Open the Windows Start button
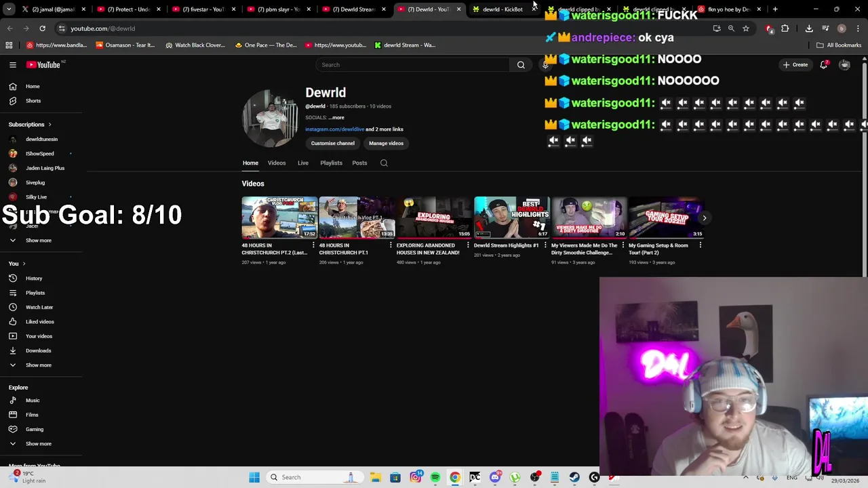The image size is (868, 488). (x=254, y=477)
